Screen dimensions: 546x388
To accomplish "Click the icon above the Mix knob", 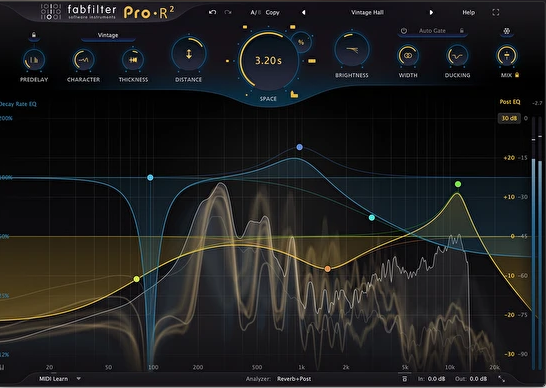I will pos(507,31).
